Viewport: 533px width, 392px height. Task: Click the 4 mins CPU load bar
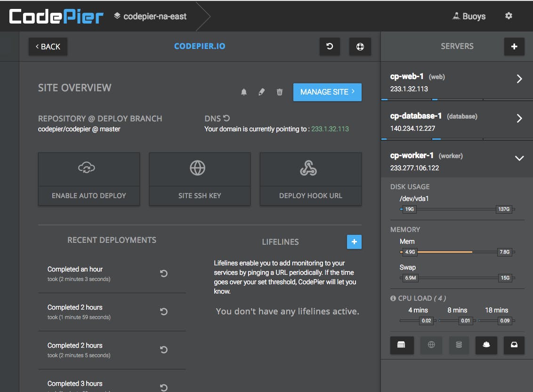[418, 320]
